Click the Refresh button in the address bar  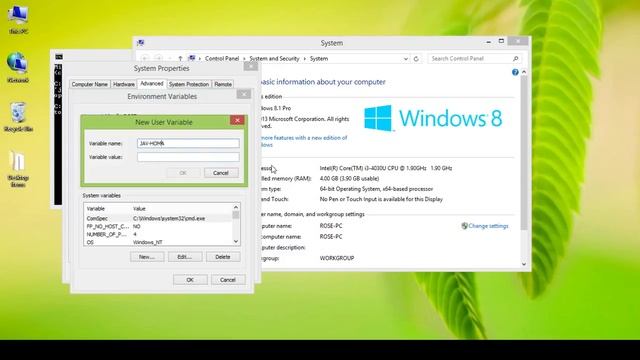tap(416, 59)
